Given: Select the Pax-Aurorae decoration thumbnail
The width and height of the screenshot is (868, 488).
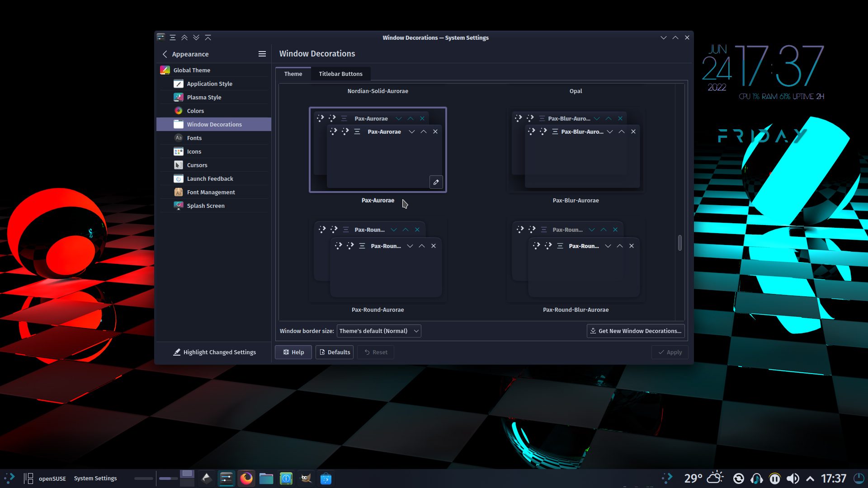Looking at the screenshot, I should click(x=378, y=150).
